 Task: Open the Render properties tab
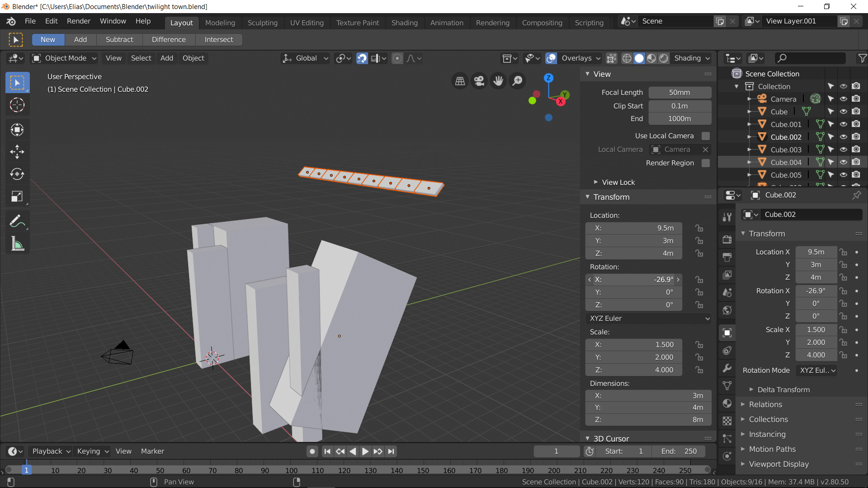click(x=727, y=239)
